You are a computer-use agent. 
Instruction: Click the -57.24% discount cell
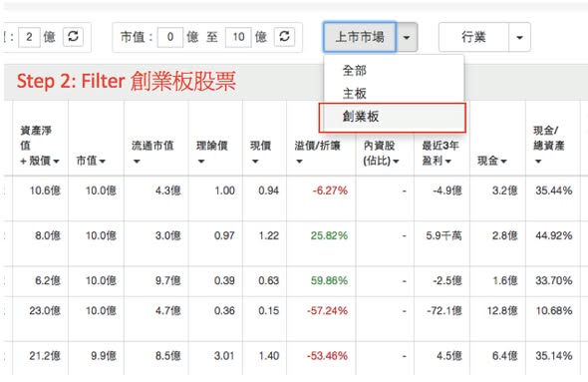[327, 311]
